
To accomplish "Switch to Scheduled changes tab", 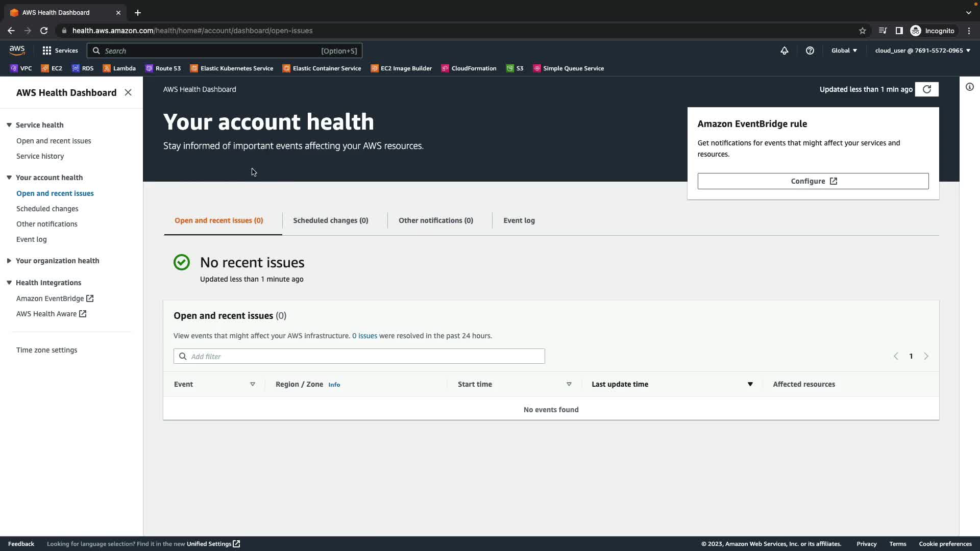I will (x=330, y=220).
